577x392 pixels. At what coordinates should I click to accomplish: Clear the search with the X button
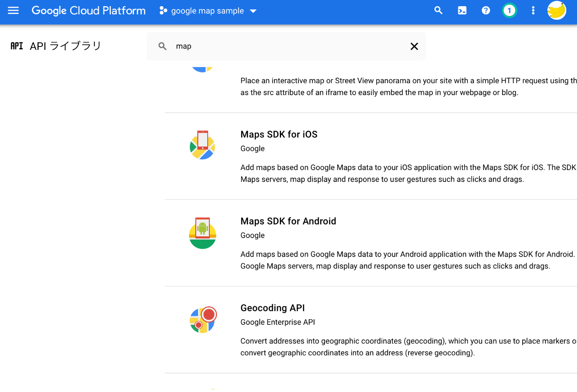click(x=414, y=46)
